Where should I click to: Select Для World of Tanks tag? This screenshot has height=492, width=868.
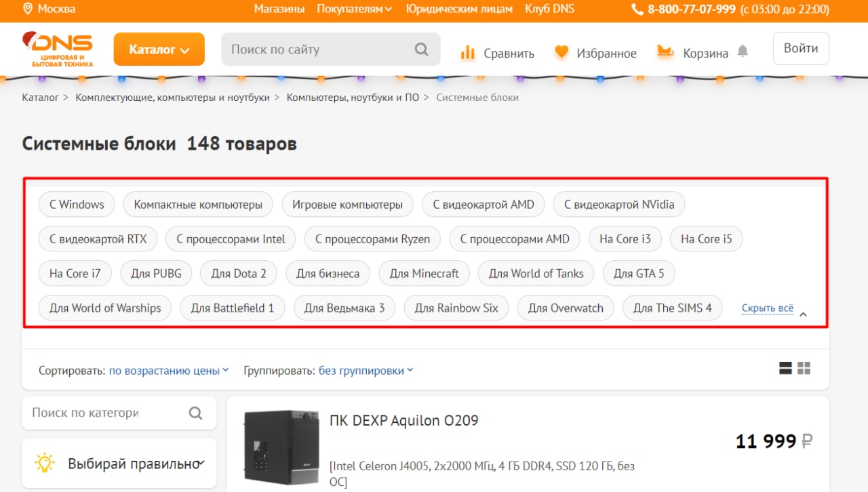[x=536, y=274]
